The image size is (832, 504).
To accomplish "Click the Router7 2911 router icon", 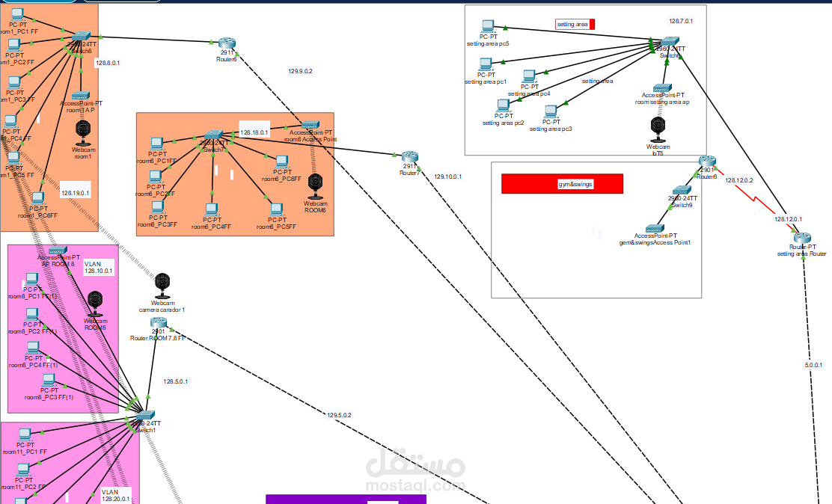I will 409,156.
